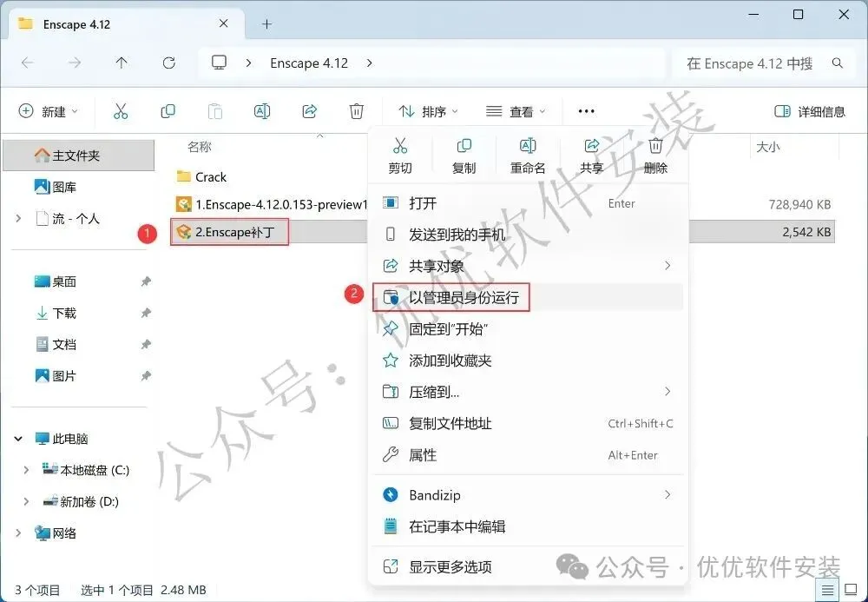This screenshot has height=602, width=868.
Task: Go back with the left arrow
Action: [27, 63]
